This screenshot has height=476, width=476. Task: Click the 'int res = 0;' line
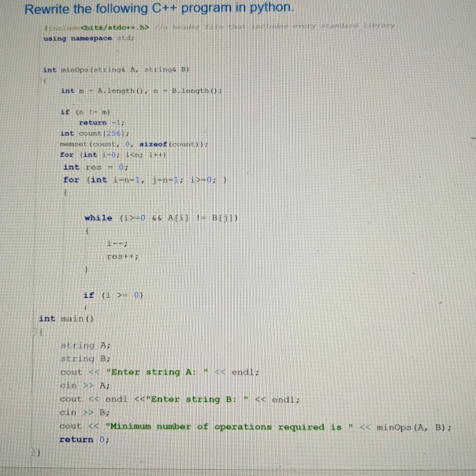click(95, 167)
